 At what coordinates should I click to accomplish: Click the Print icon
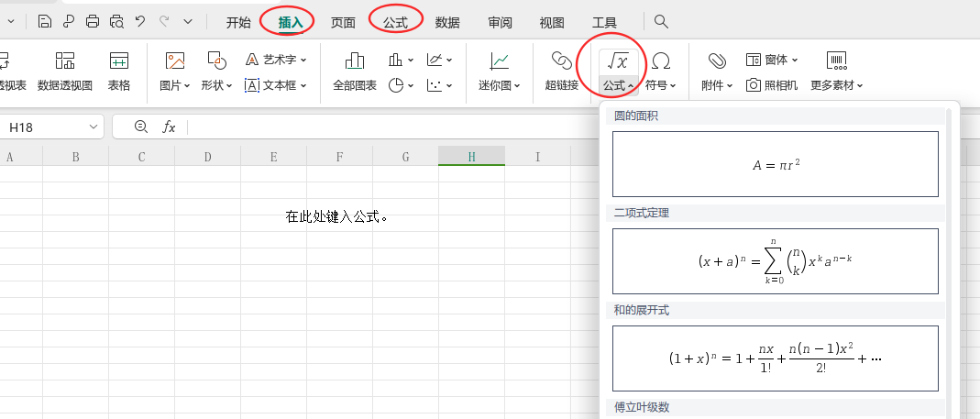[x=93, y=22]
